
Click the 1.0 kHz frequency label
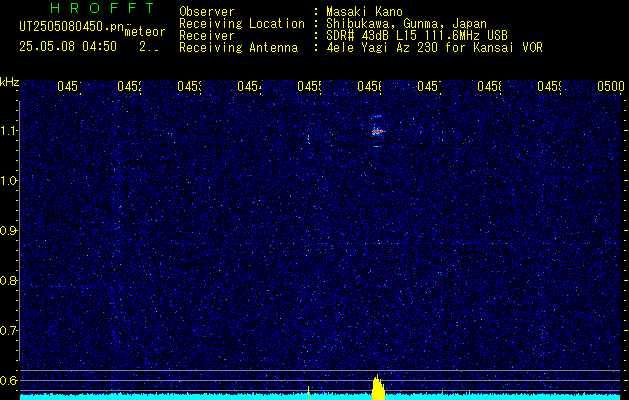coord(8,181)
